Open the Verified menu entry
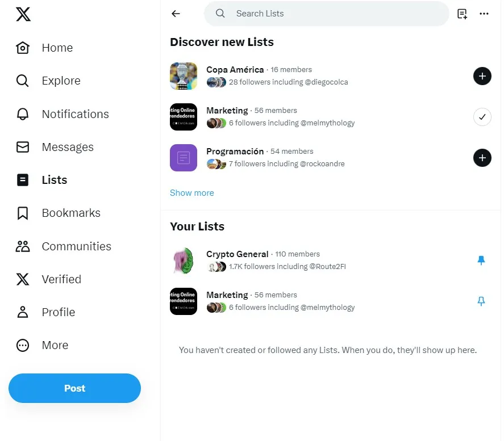 point(61,279)
